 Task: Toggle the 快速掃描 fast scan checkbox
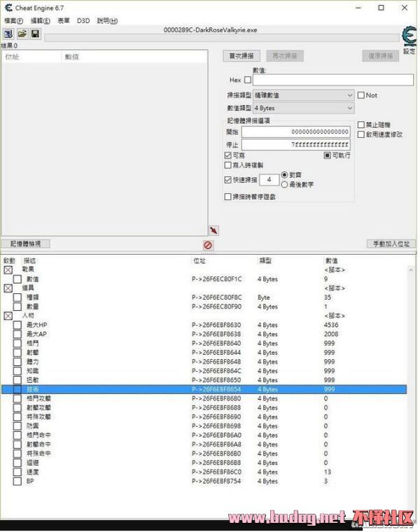228,180
